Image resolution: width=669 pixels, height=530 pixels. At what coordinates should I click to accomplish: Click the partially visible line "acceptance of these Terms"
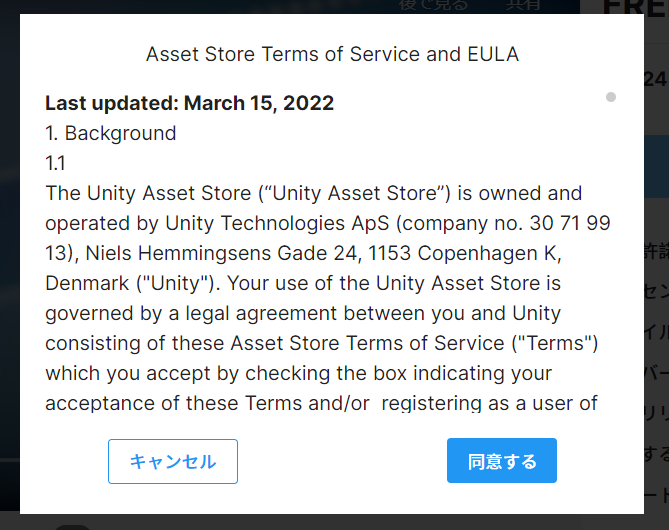[x=321, y=403]
